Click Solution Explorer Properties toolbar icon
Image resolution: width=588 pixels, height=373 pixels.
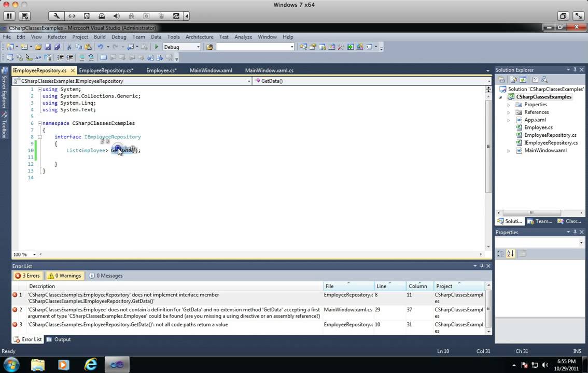[x=501, y=79]
